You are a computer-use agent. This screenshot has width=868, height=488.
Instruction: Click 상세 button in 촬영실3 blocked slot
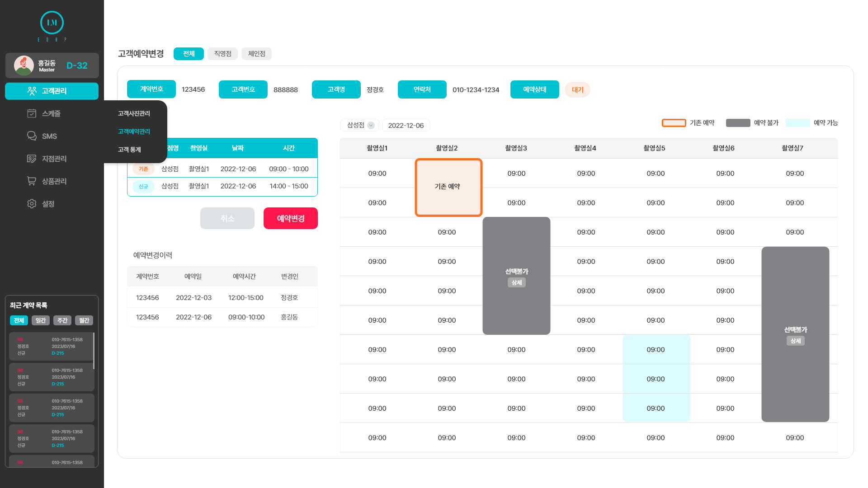(x=517, y=282)
